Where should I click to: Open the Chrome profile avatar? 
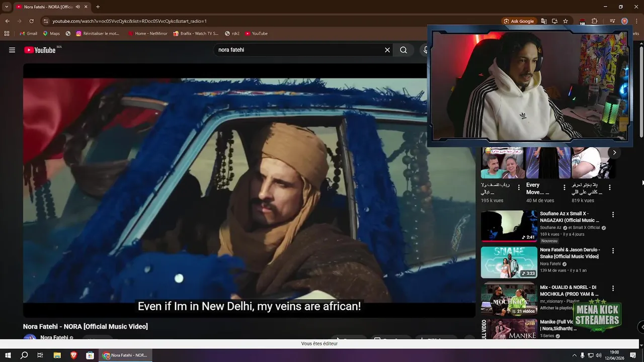(624, 21)
